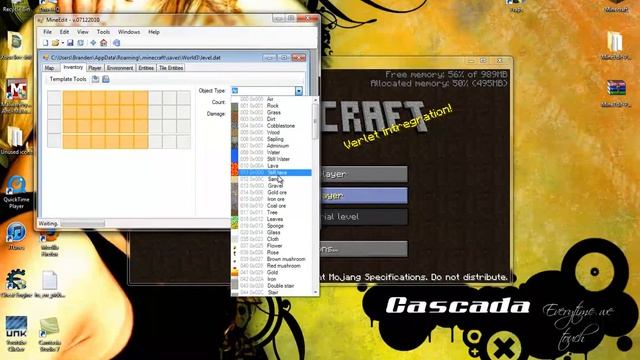Select Iron ore in the object list
640x360 pixels.
point(271,199)
